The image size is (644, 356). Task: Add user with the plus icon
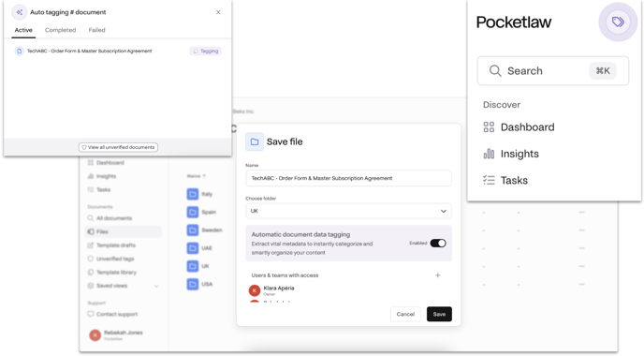pyautogui.click(x=438, y=275)
